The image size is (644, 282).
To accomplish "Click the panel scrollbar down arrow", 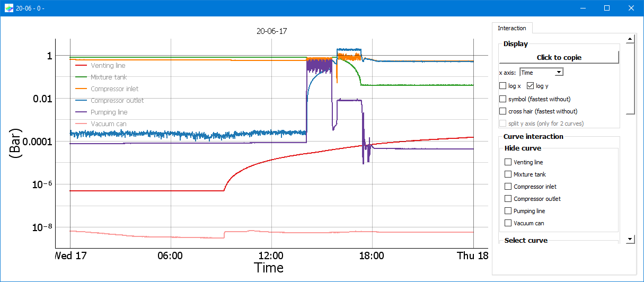I will (x=630, y=240).
